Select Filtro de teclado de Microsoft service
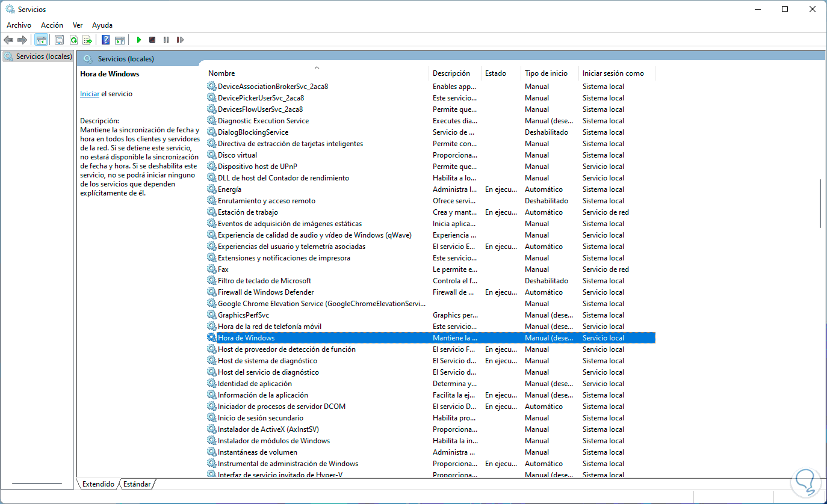827x504 pixels. click(430, 281)
